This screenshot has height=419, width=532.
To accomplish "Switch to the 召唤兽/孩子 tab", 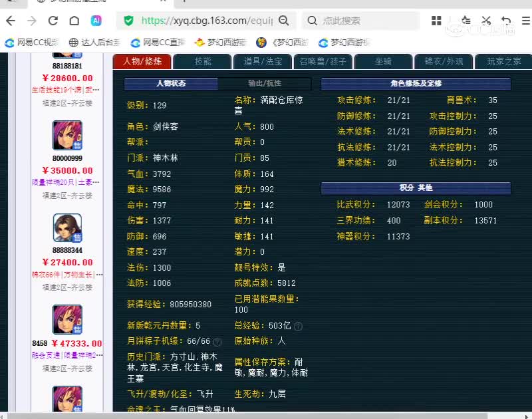I will [323, 61].
